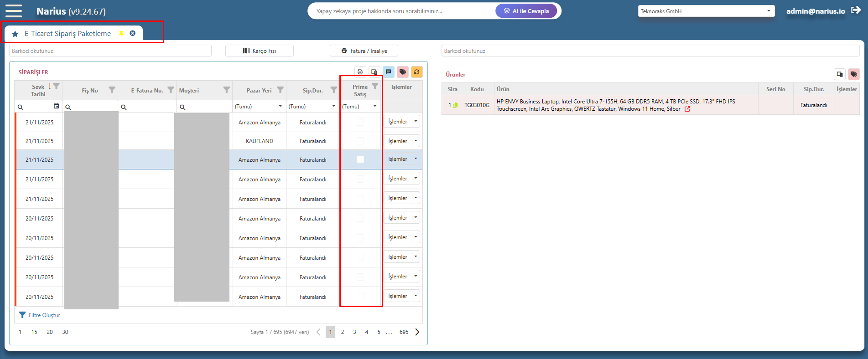
Task: Expand the Pazar Yeri (Tümü) filter dropdown
Action: pos(281,106)
